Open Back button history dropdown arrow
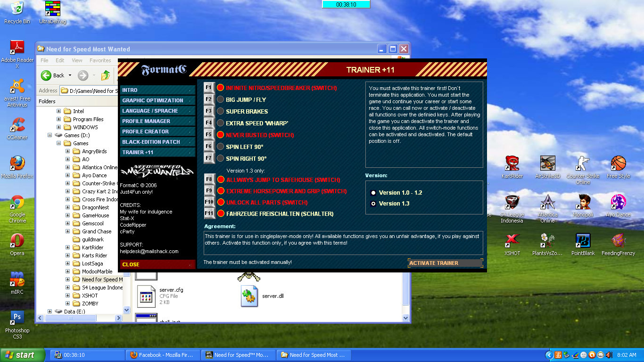 pyautogui.click(x=70, y=75)
